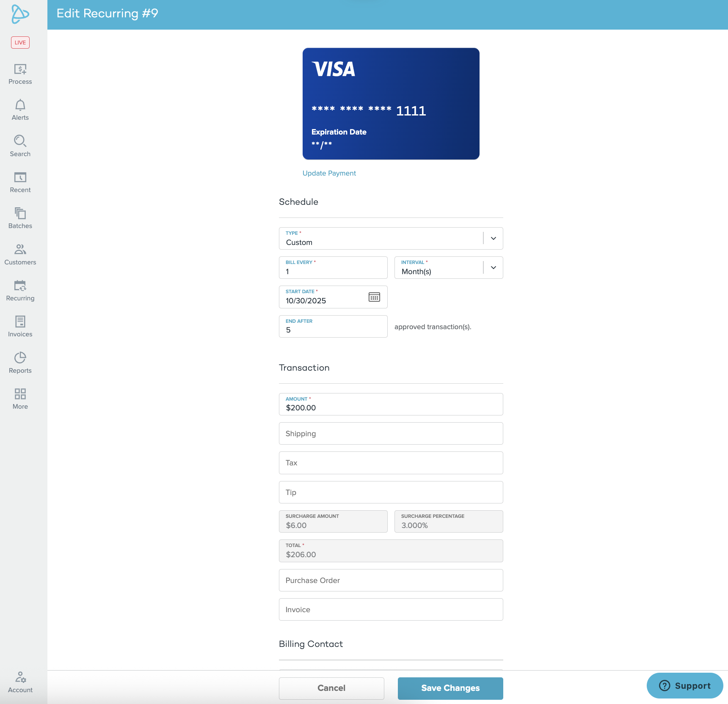Click the Visa card ending 1111
The width and height of the screenshot is (728, 704).
391,104
